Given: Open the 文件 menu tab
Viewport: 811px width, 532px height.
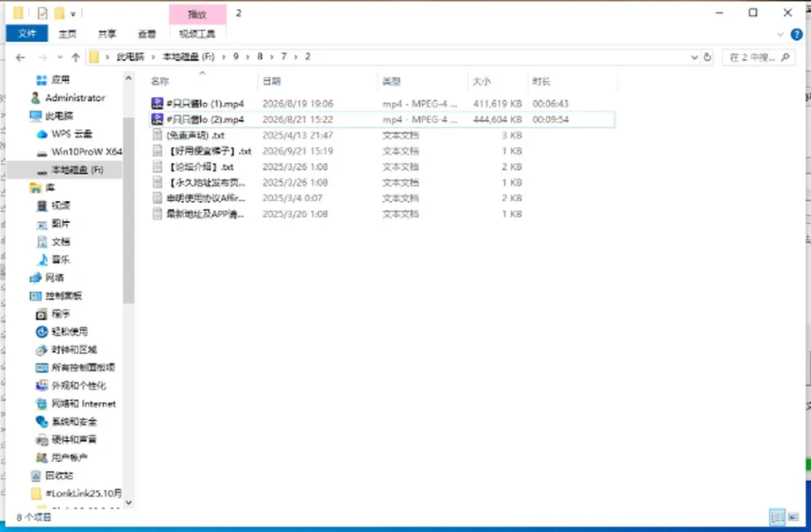Looking at the screenshot, I should tap(27, 34).
